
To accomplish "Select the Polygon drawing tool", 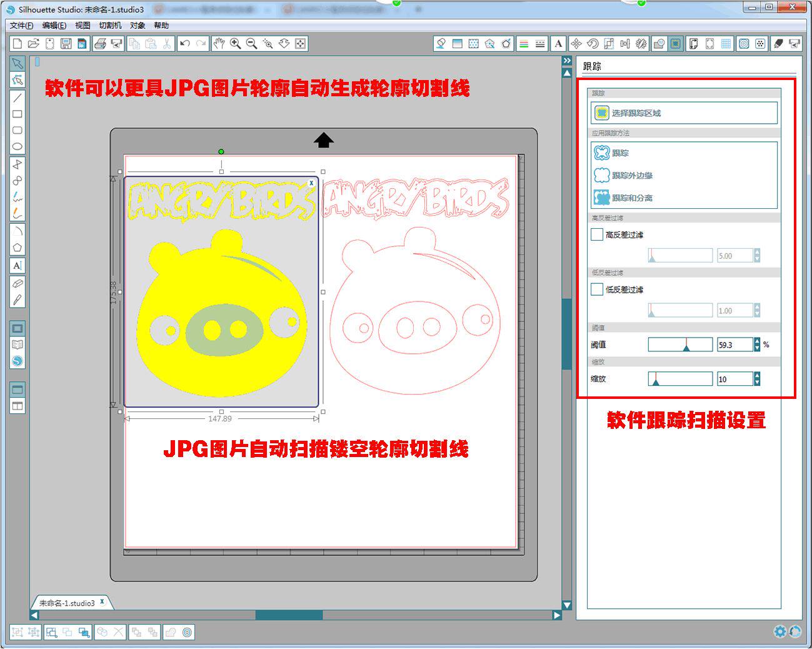I will 18,164.
